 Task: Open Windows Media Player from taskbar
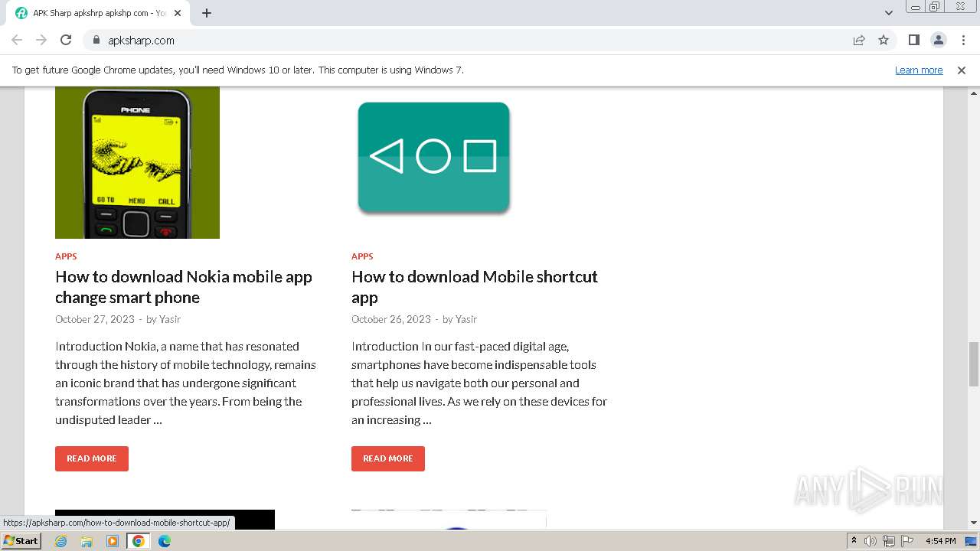point(113,541)
